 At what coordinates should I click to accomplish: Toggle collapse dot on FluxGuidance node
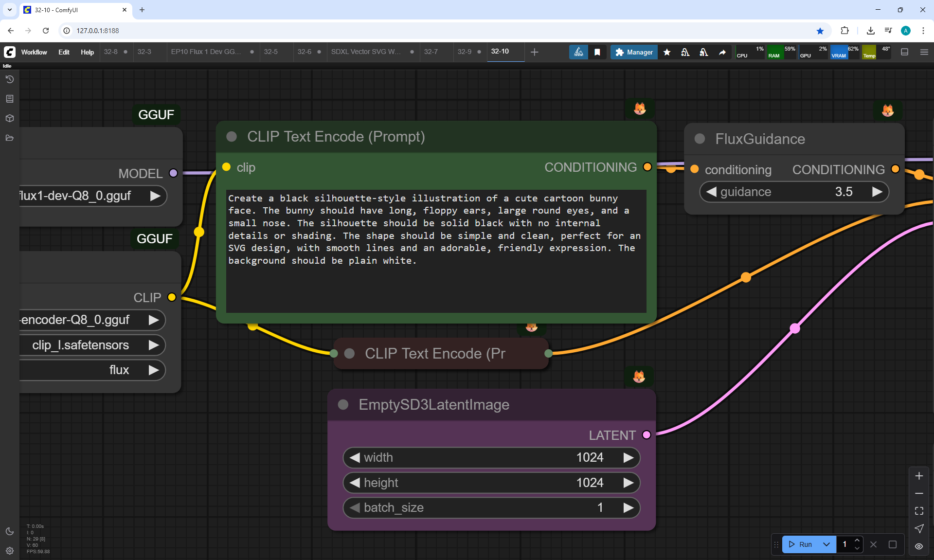pyautogui.click(x=700, y=139)
